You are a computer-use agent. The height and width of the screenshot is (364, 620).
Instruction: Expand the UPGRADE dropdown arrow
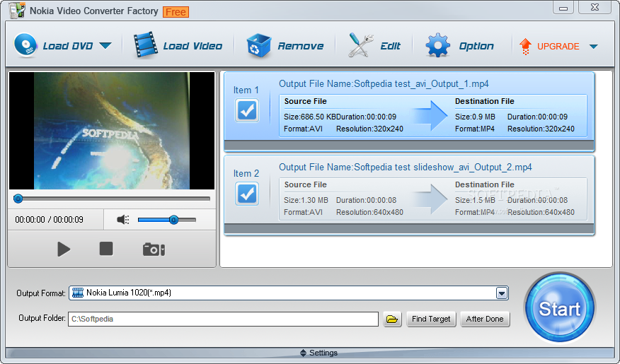tap(594, 47)
